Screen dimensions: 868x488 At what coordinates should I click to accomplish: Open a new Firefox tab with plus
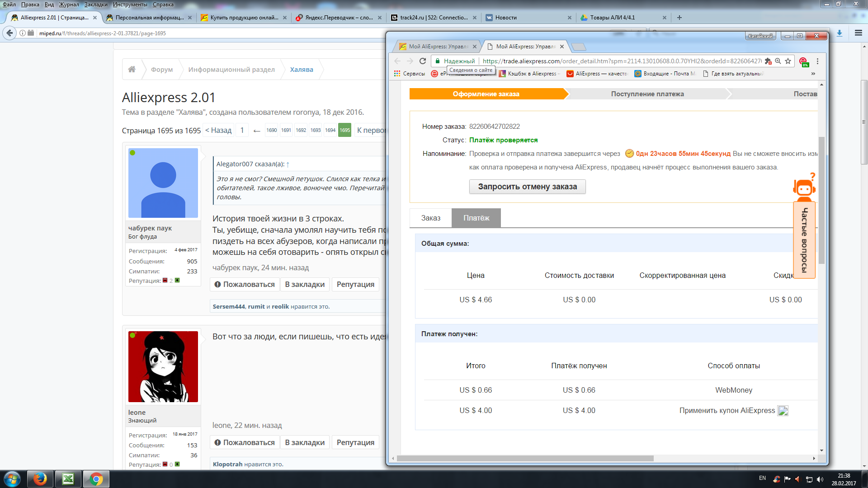coord(679,18)
